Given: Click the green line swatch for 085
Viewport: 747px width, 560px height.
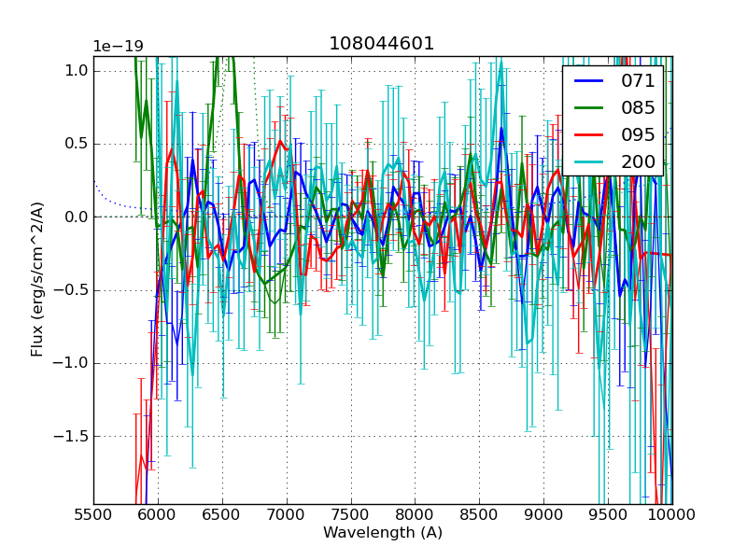Looking at the screenshot, I should 588,108.
